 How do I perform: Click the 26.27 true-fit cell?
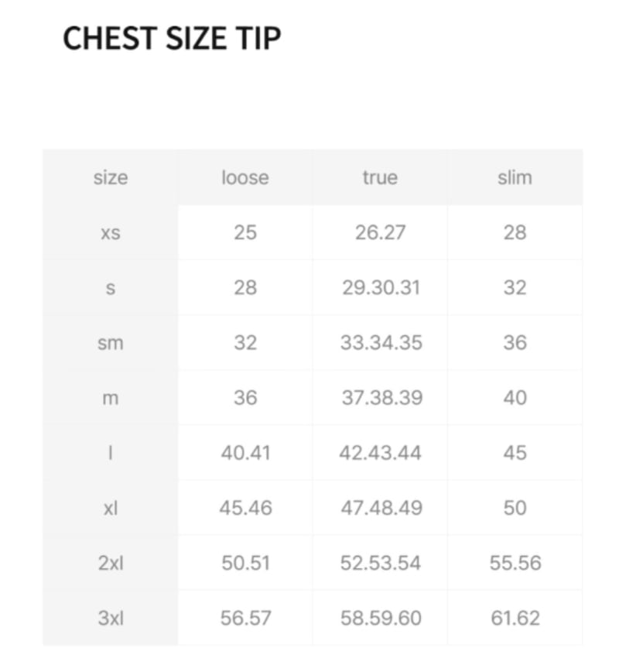click(380, 232)
